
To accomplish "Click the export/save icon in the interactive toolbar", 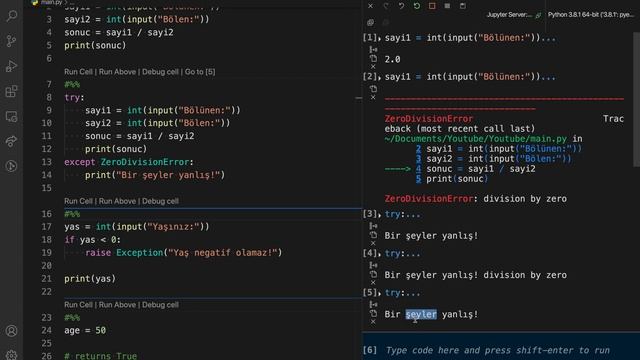I will click(x=462, y=6).
